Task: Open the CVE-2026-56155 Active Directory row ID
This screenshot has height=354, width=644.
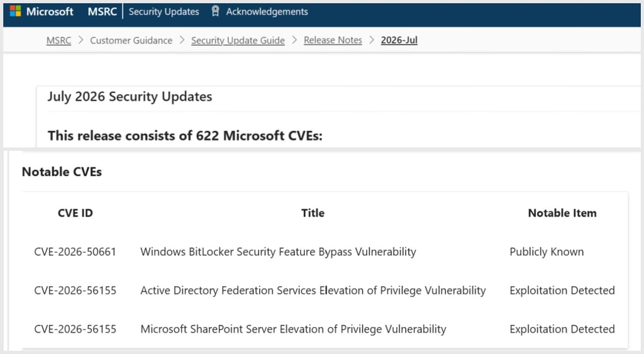Action: point(75,290)
